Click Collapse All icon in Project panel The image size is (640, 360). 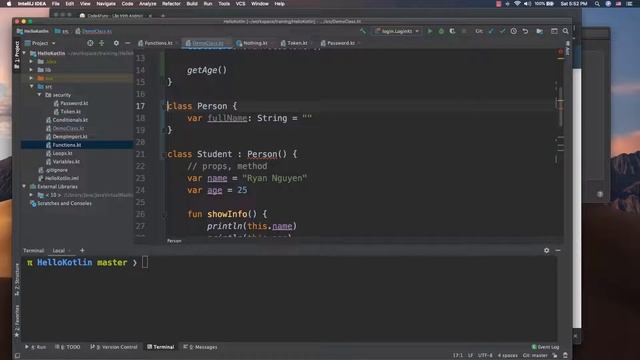pos(102,43)
